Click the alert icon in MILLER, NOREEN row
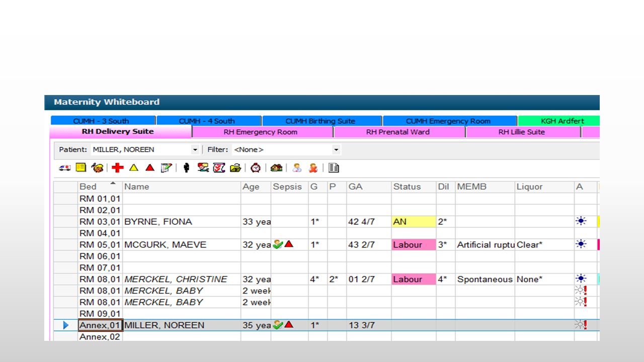Screen dimensions: 644x362 pyautogui.click(x=581, y=325)
